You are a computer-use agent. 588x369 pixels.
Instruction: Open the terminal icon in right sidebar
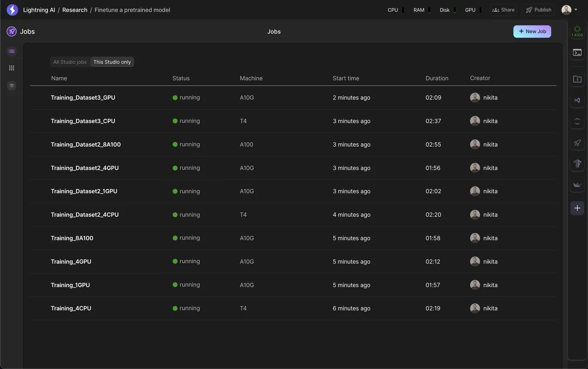coord(577,52)
